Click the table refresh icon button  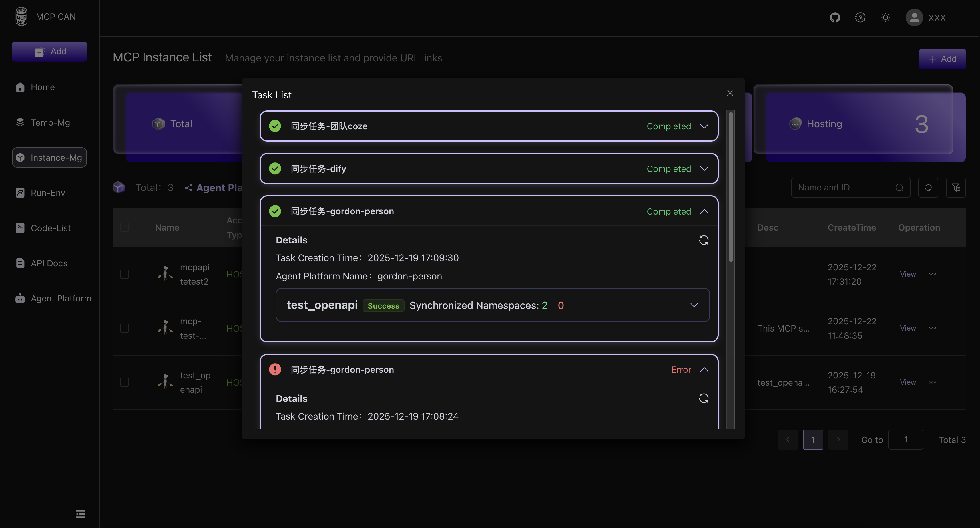tap(928, 188)
